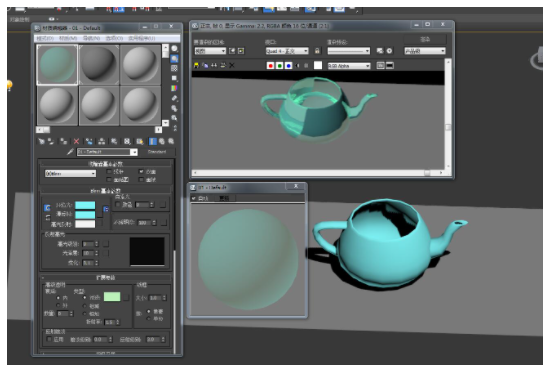Toggle the blue channel in render window
The image size is (553, 371).
pyautogui.click(x=288, y=66)
